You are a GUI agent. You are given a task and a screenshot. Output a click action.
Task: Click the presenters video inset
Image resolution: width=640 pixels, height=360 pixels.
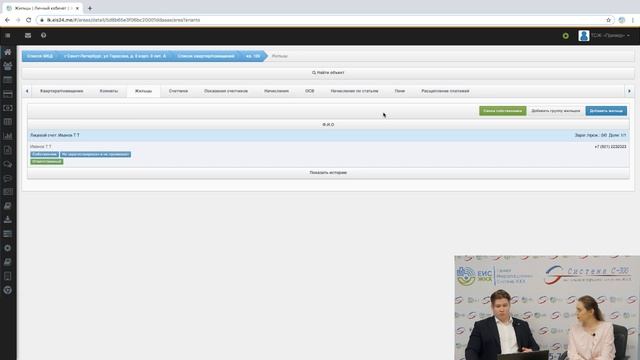pyautogui.click(x=547, y=308)
